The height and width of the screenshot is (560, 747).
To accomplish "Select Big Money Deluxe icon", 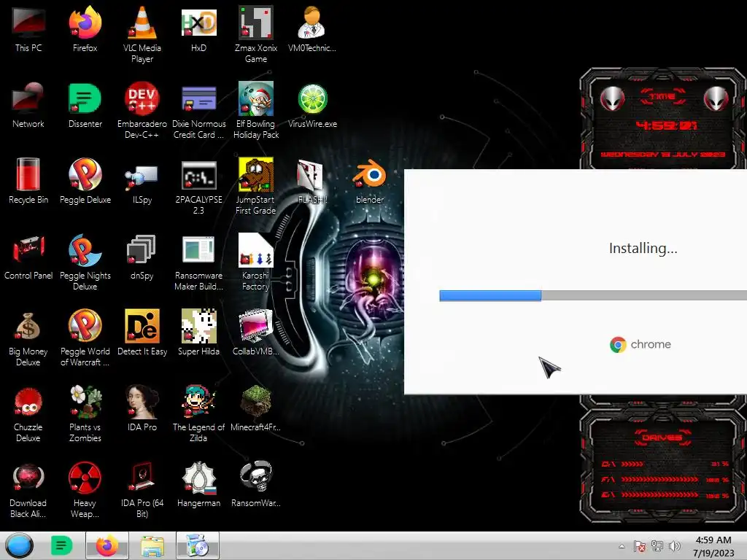I will [x=28, y=338].
